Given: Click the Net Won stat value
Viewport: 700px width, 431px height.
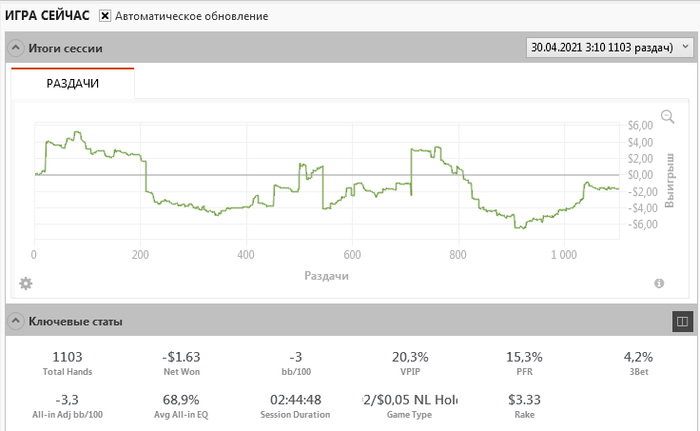Looking at the screenshot, I should point(181,357).
